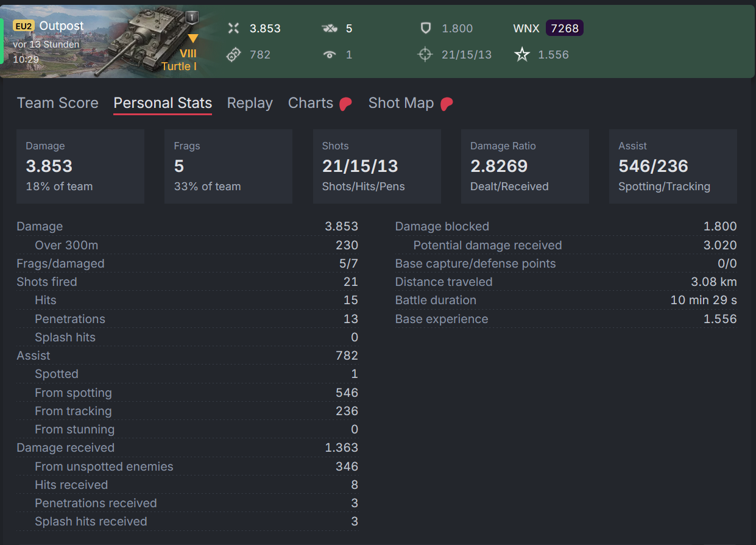The width and height of the screenshot is (756, 545).
Task: Click the star base experience icon
Action: tap(522, 54)
